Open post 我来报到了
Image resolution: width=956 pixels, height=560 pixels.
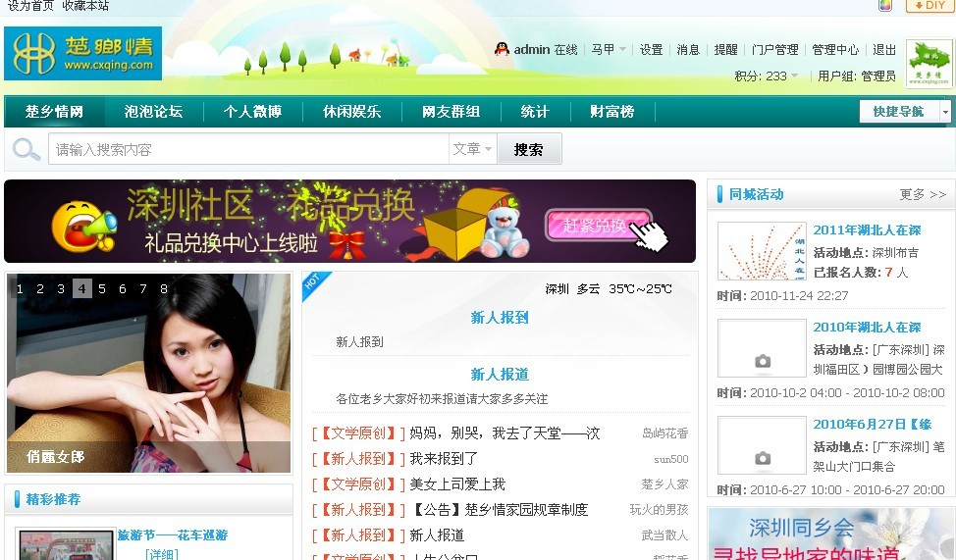(444, 458)
